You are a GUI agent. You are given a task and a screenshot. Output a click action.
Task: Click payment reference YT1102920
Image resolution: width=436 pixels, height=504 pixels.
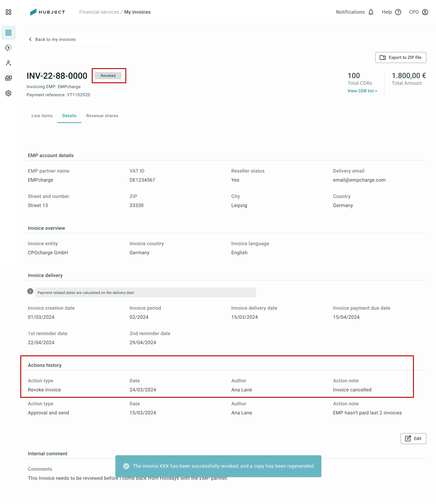[x=58, y=95]
